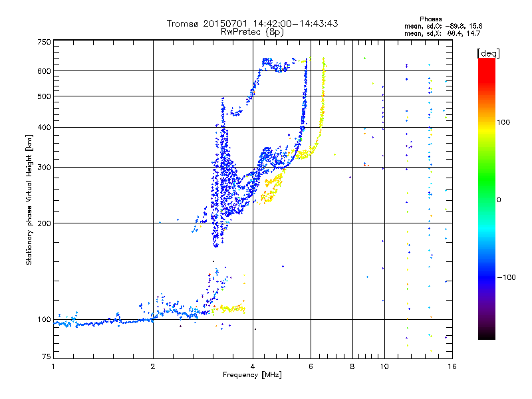The width and height of the screenshot is (532, 399).
Task: Click the plot title 'Tromsø 20150701 14:42:00-14:43:43'
Action: [252, 23]
